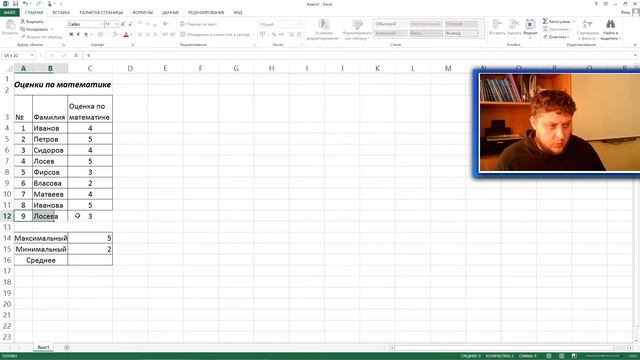Click the font color red A swatch
Viewport: 640px width, 360px height.
point(126,34)
